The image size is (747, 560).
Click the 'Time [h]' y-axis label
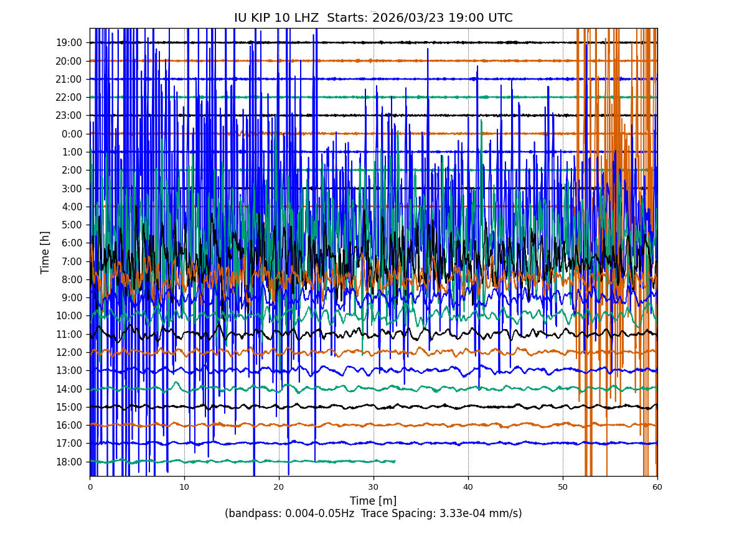[45, 252]
